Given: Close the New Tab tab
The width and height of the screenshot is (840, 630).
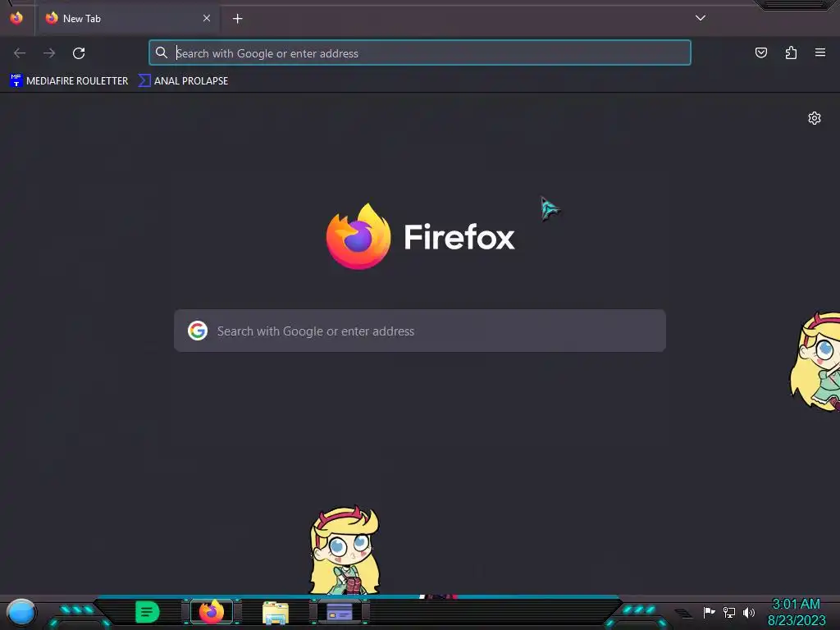Looking at the screenshot, I should coord(206,18).
